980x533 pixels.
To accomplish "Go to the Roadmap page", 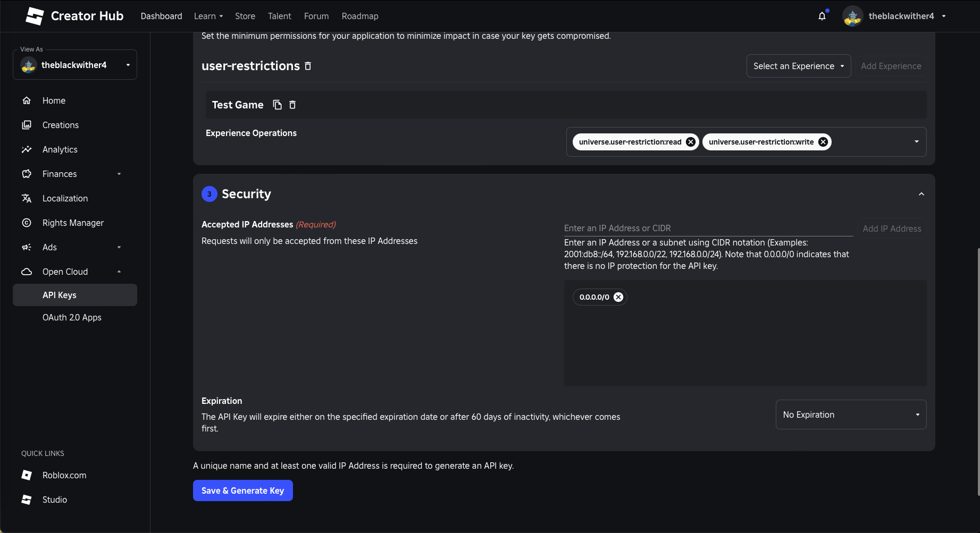I will point(360,16).
